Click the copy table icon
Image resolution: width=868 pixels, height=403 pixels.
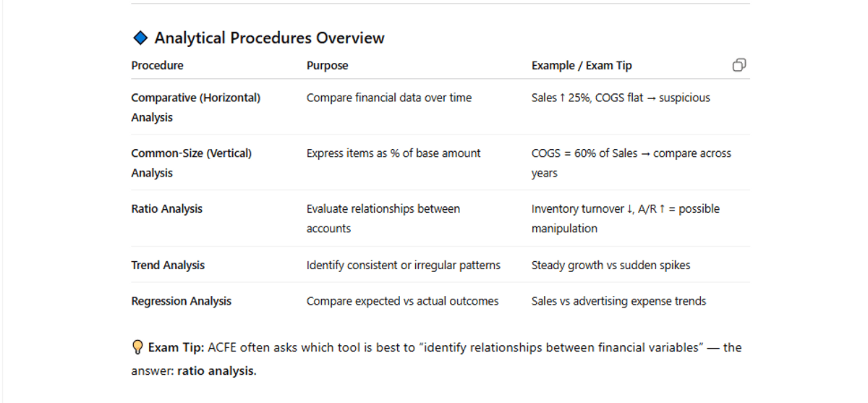[739, 65]
